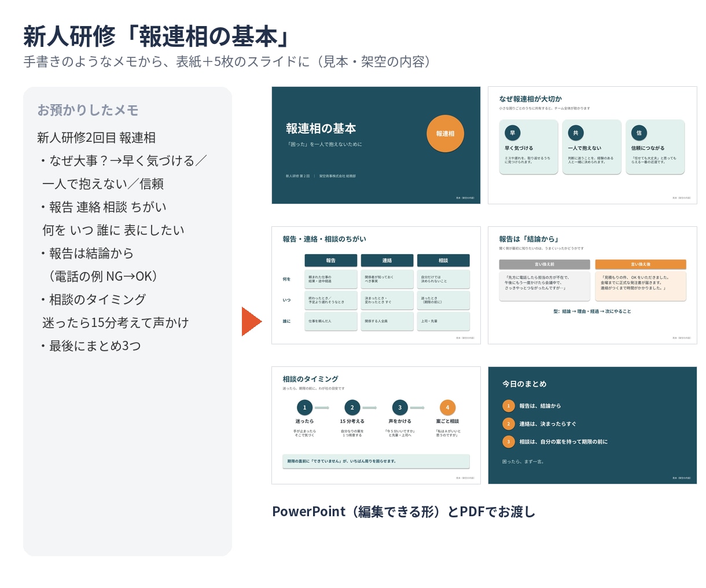This screenshot has height=588, width=706.
Task: Click step circle 2 above 15分考える
Action: [x=352, y=407]
